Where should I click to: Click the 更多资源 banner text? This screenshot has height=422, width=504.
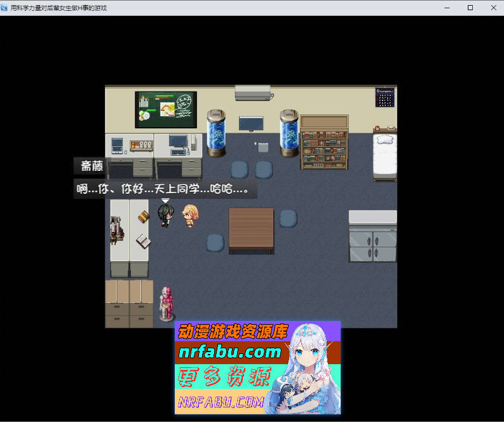(224, 378)
